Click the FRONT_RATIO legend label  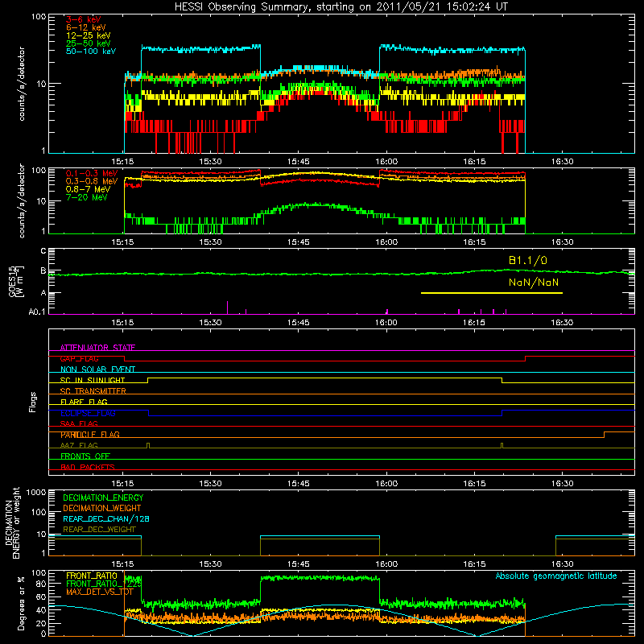point(92,576)
